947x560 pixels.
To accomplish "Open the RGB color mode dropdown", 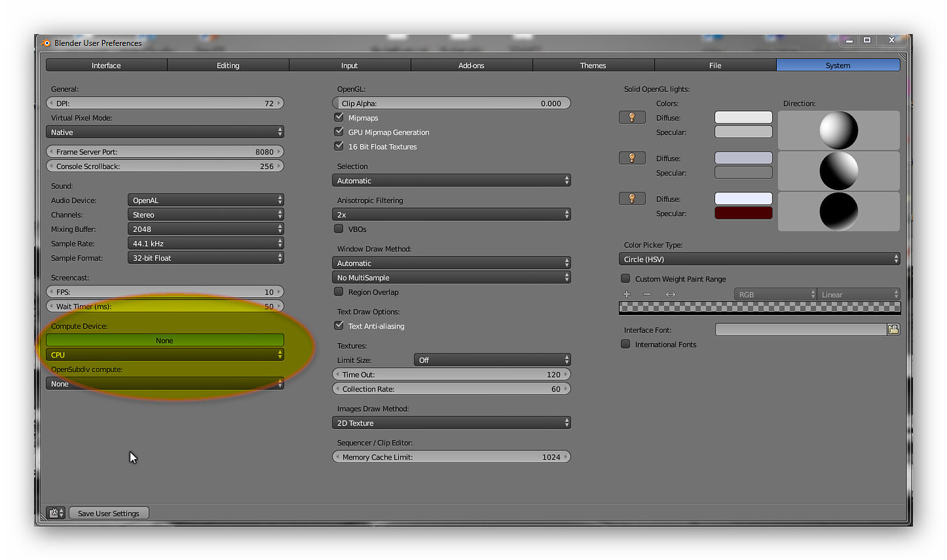I will [x=775, y=294].
